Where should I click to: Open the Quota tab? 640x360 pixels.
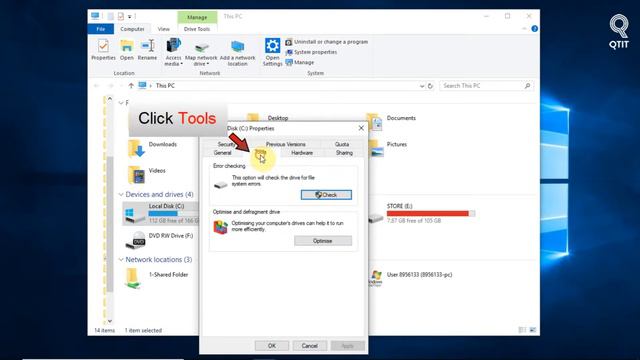342,144
